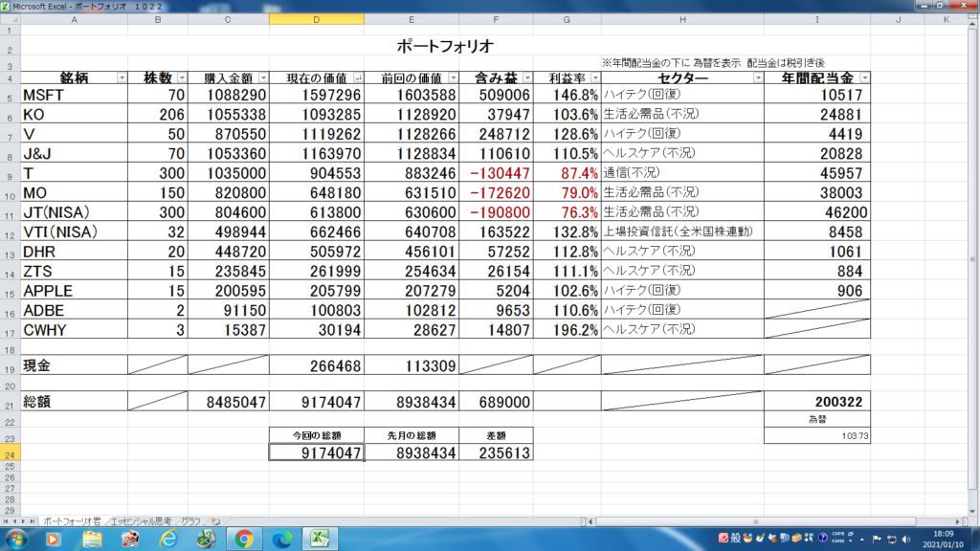Click the 今回の総額 header cell

click(x=316, y=435)
